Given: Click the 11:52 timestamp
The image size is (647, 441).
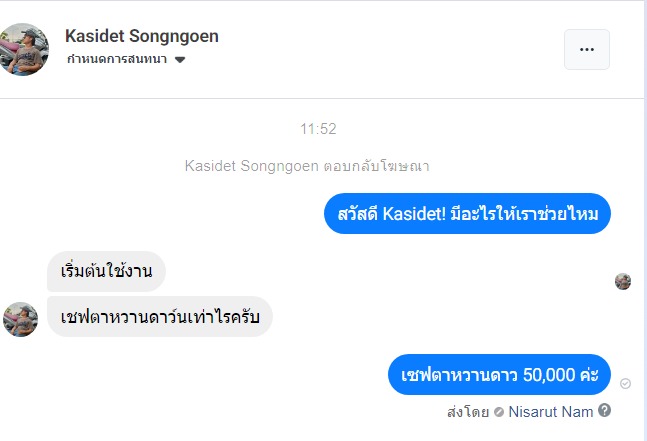Looking at the screenshot, I should 318,128.
